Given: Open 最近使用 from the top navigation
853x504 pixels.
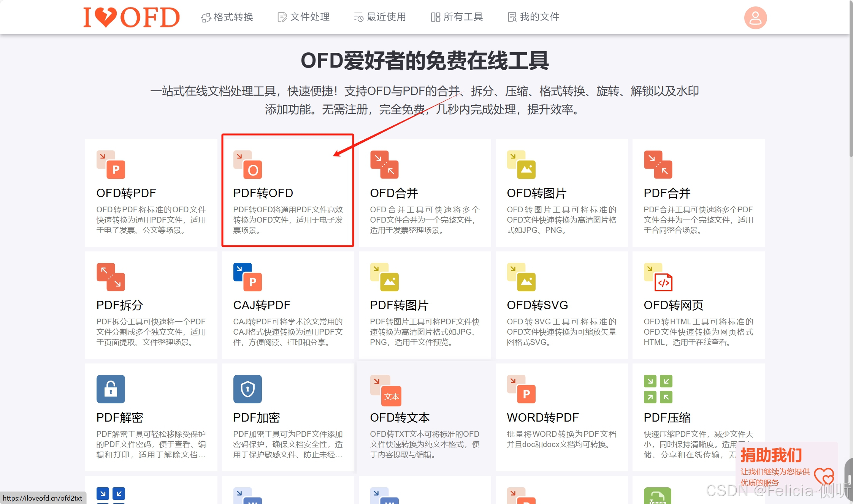Looking at the screenshot, I should (x=379, y=17).
